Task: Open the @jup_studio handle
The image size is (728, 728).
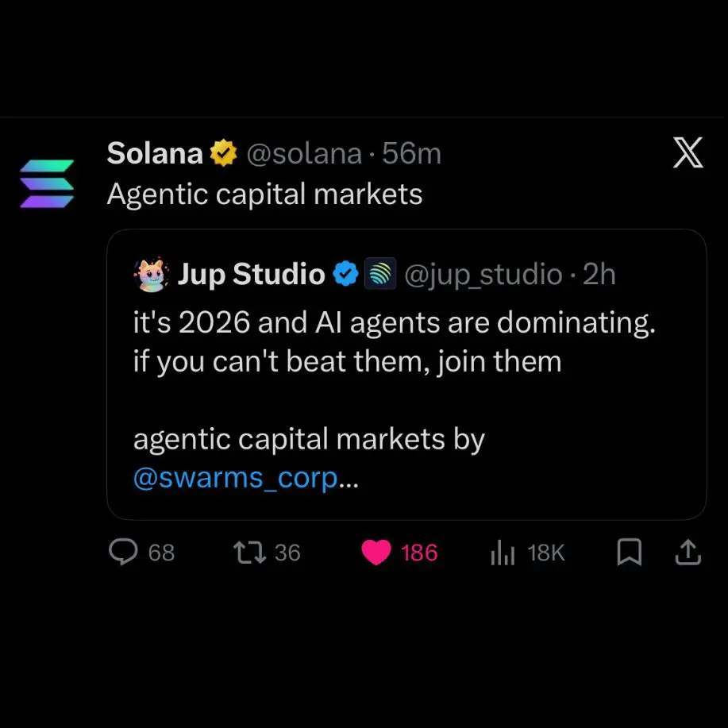Action: pos(483,275)
